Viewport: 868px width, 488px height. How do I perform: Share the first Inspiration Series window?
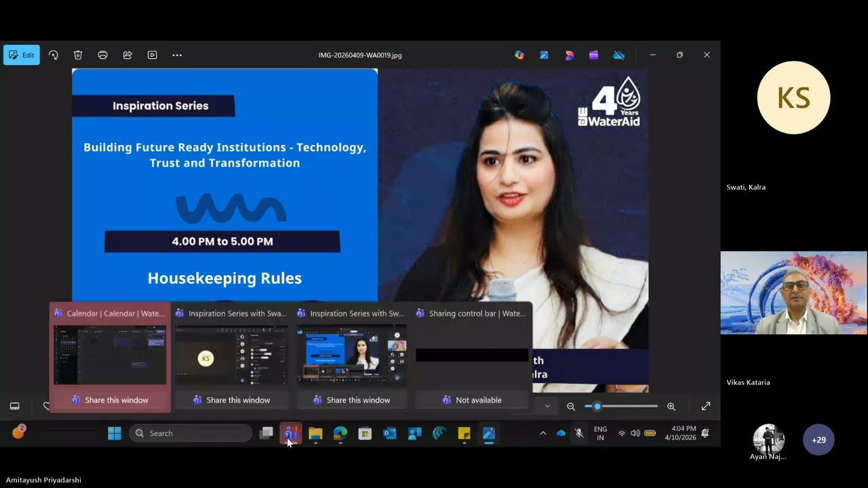coord(231,400)
